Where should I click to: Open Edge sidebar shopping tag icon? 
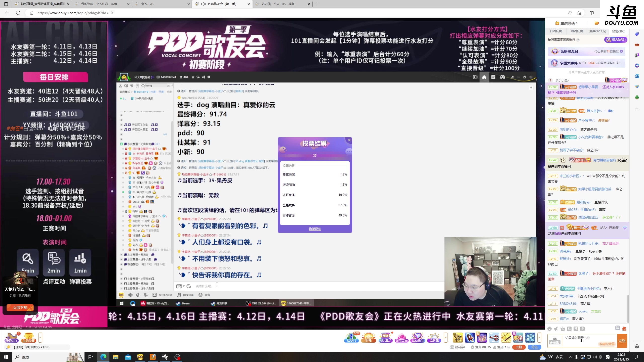pos(637,34)
